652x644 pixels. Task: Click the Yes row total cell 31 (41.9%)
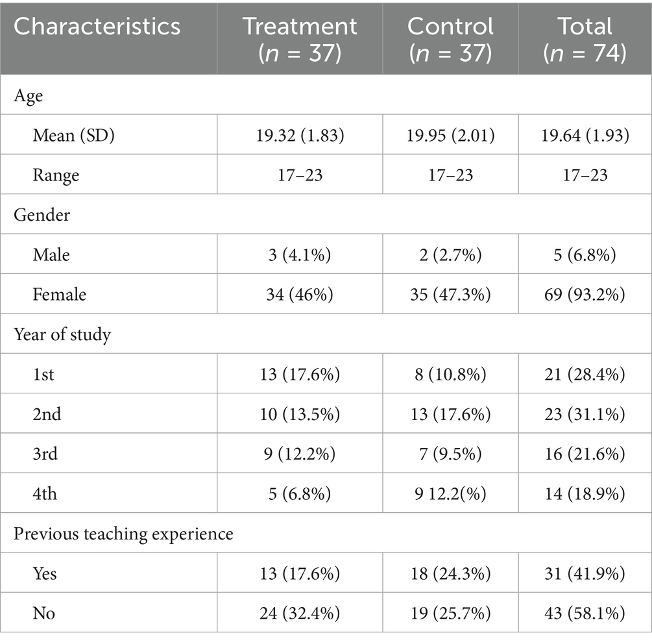585,574
